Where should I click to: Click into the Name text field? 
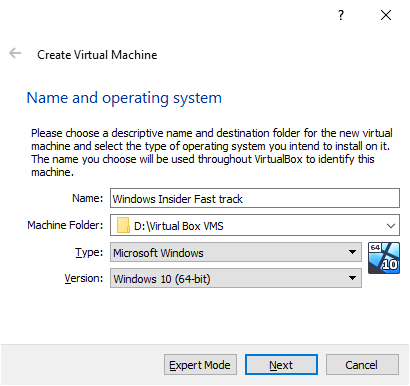pos(255,198)
